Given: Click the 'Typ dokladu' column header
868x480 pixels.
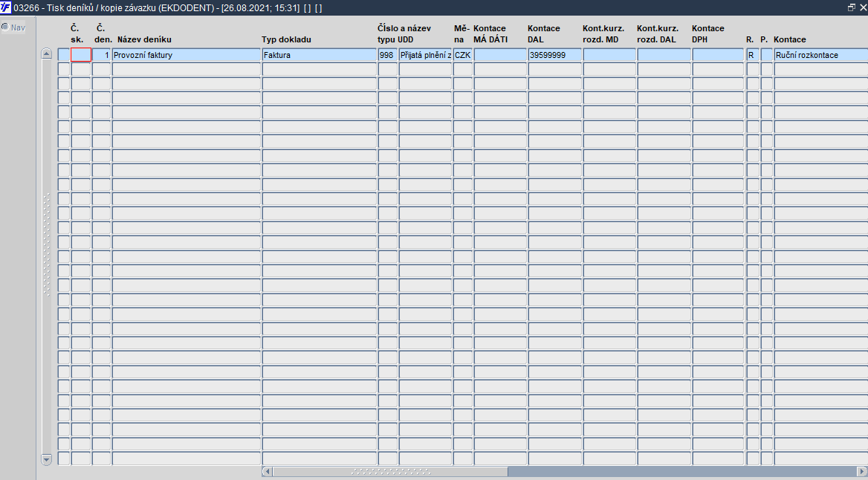Looking at the screenshot, I should click(x=286, y=39).
